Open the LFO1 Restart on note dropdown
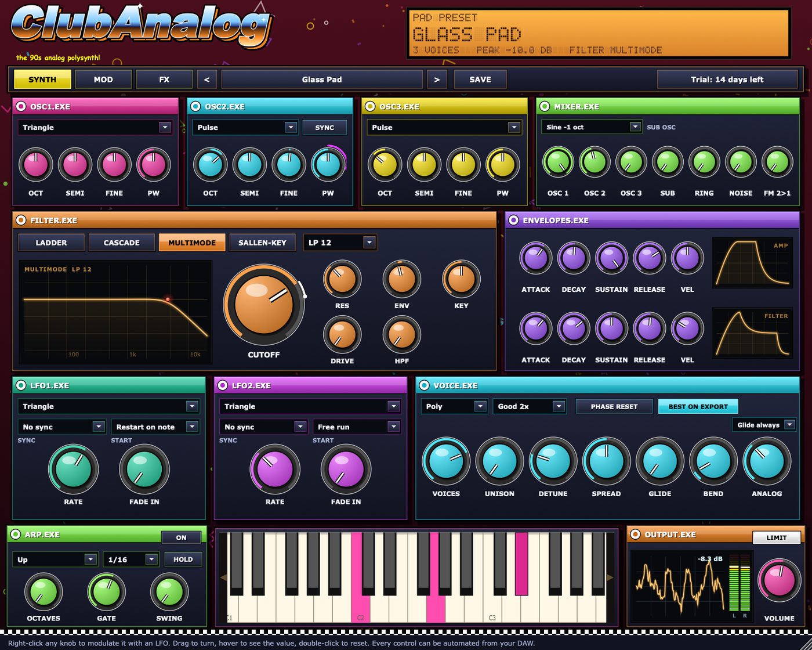 pos(155,427)
